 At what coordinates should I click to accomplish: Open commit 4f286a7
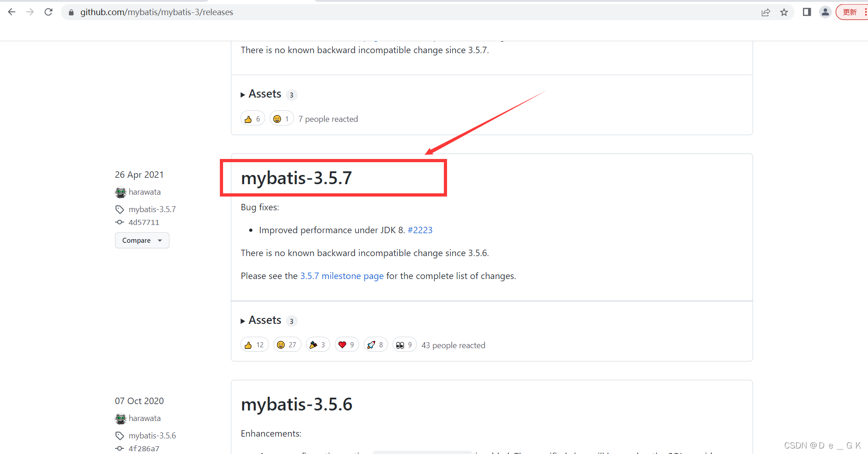pos(144,449)
